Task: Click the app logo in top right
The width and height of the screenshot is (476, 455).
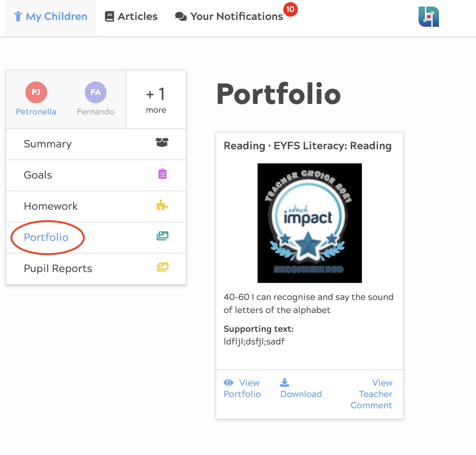Action: [429, 17]
